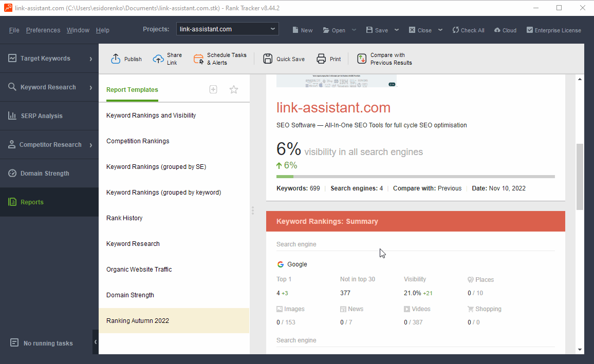Expand Target Keywords submenu arrow
The image size is (594, 364).
(91, 59)
